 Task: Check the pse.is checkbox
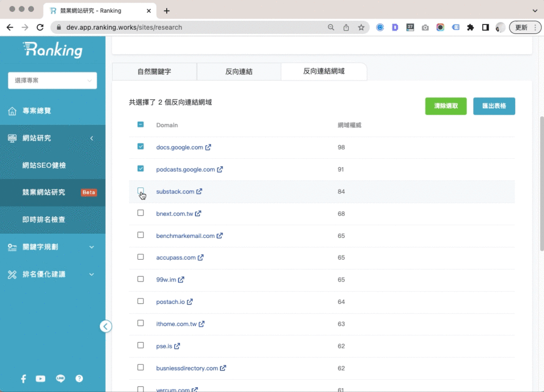coord(140,345)
